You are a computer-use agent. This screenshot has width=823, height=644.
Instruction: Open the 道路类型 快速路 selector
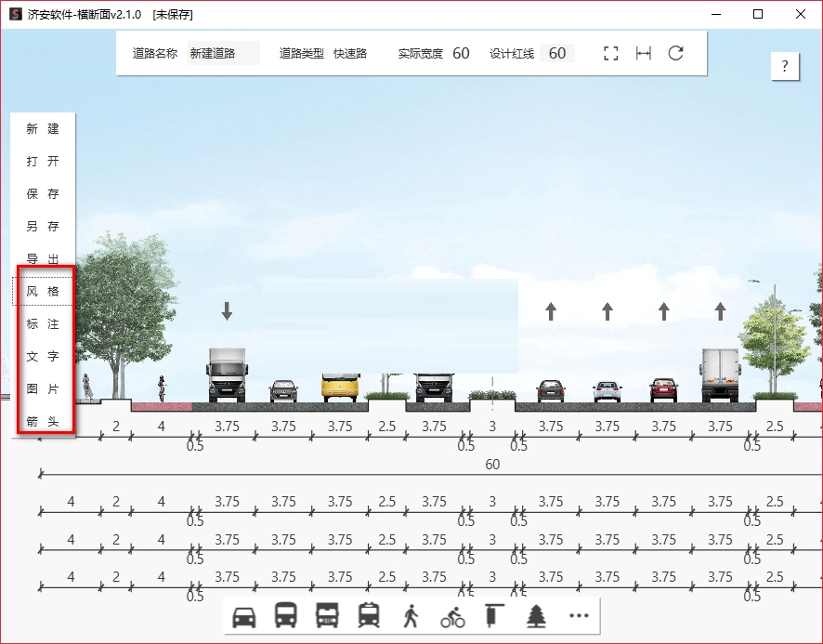click(x=350, y=53)
